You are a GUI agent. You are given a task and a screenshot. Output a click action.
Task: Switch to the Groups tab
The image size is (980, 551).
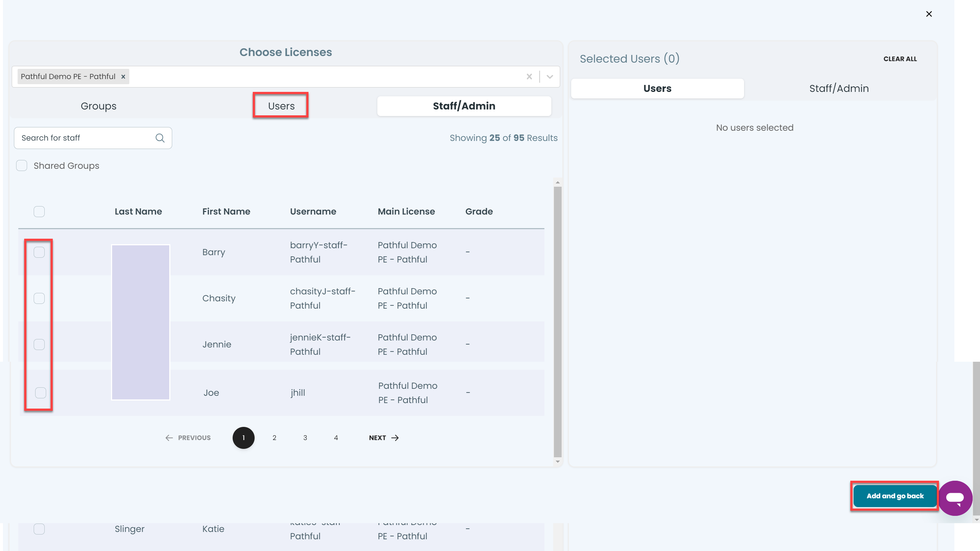99,106
